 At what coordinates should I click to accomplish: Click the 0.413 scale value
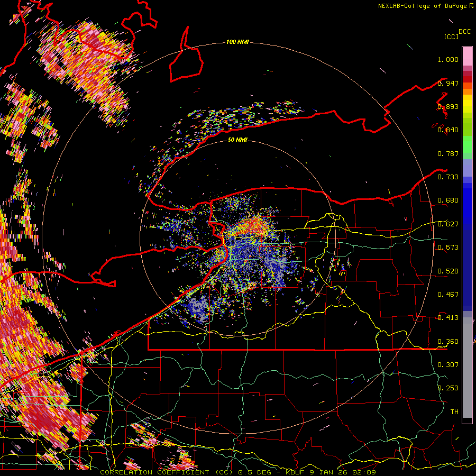point(448,318)
